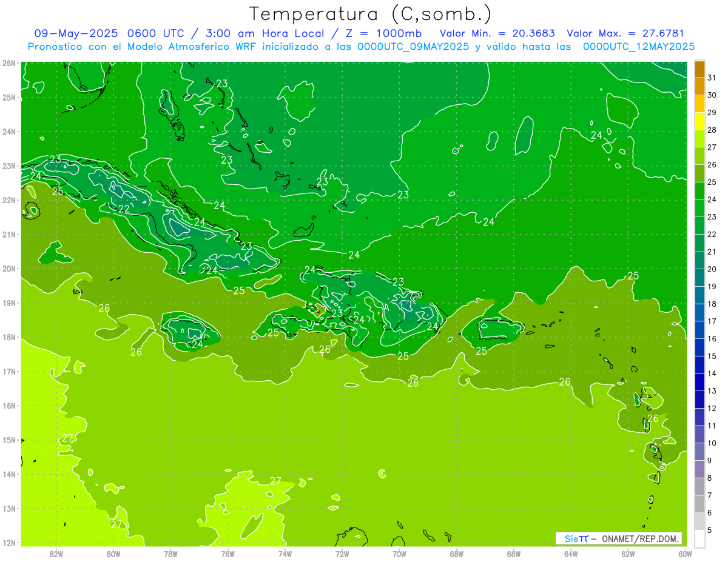
Task: Click the '62W' longitude axis label
Action: tap(628, 554)
